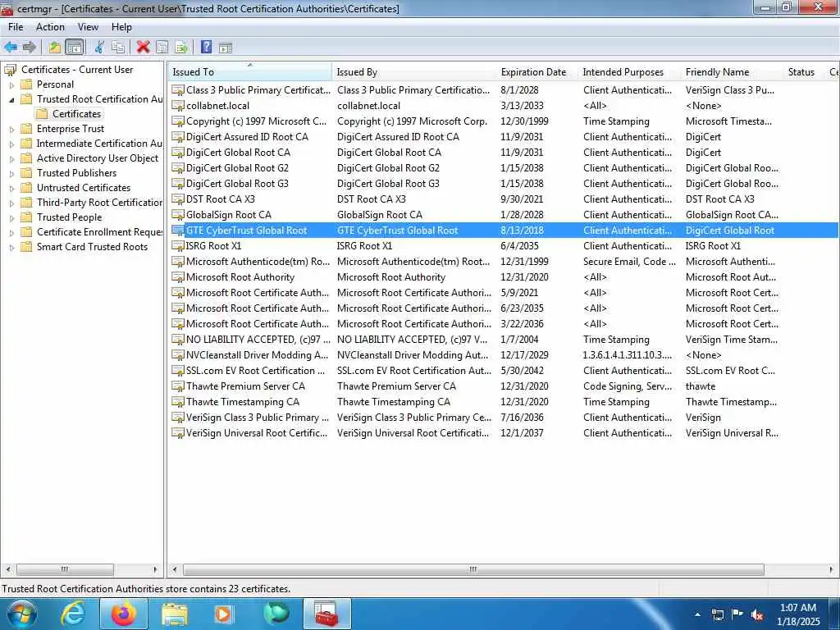The image size is (840, 630).
Task: Open Firefox from the taskbar
Action: point(123,614)
